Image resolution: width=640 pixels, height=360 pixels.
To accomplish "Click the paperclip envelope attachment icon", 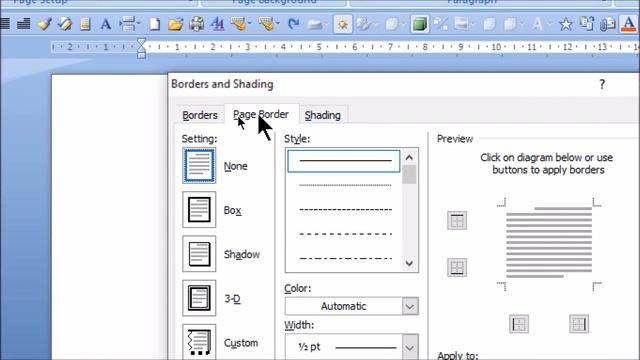I will click(x=607, y=24).
